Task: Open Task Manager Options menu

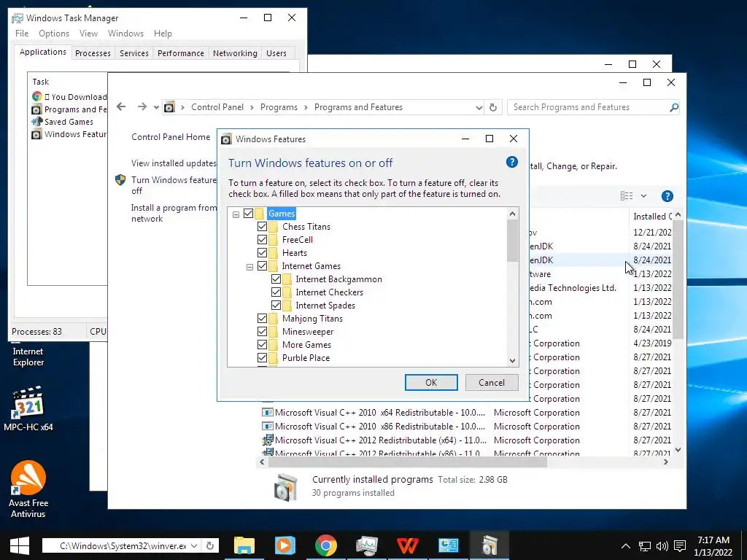Action: (x=54, y=34)
